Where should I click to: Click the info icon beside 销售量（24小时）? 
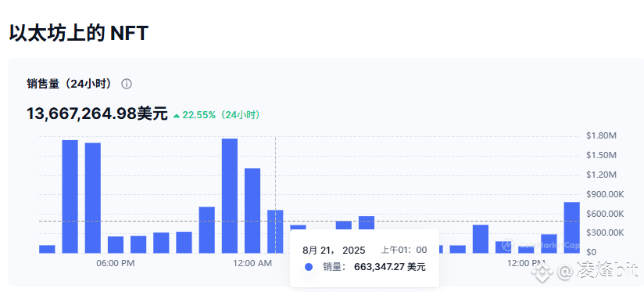[x=127, y=85]
